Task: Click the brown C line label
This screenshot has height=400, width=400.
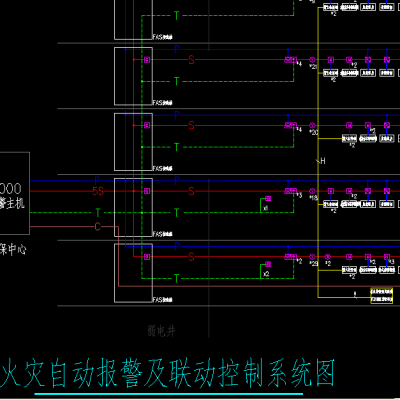Action: pos(97,227)
